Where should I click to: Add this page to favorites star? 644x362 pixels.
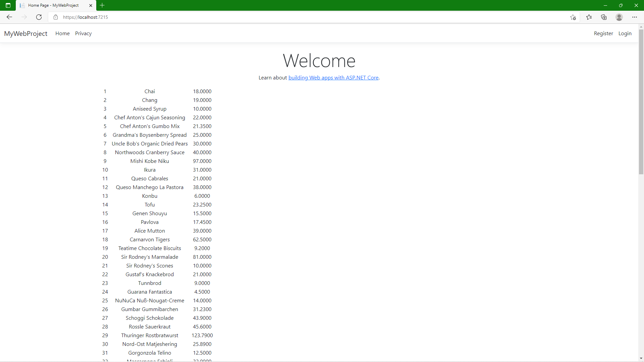573,17
